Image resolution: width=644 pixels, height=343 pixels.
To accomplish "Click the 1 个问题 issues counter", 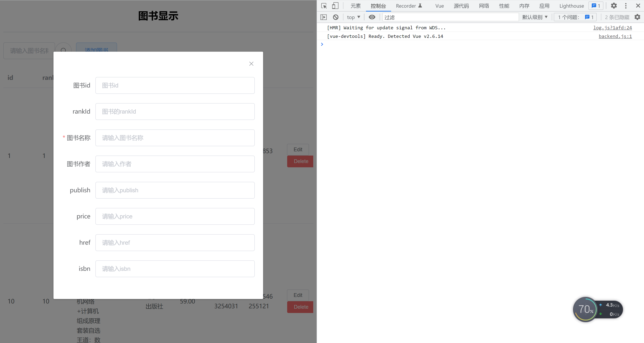I will [x=575, y=17].
